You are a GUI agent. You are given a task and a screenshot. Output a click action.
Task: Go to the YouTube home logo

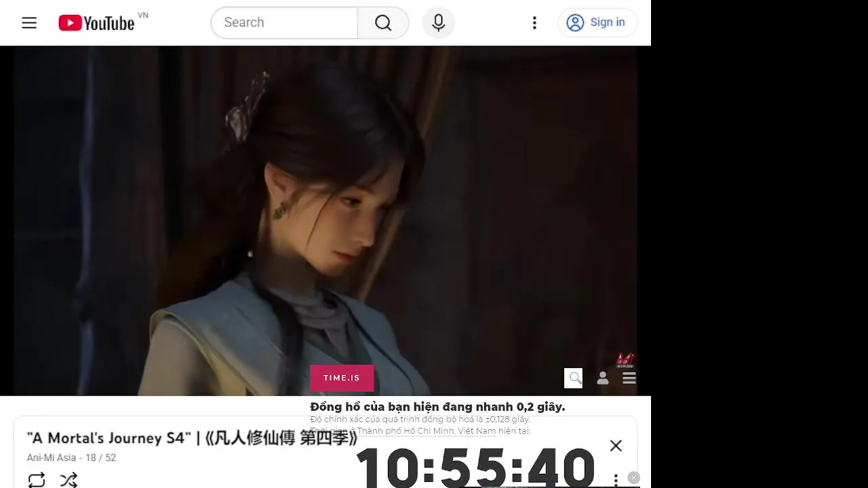(x=96, y=23)
